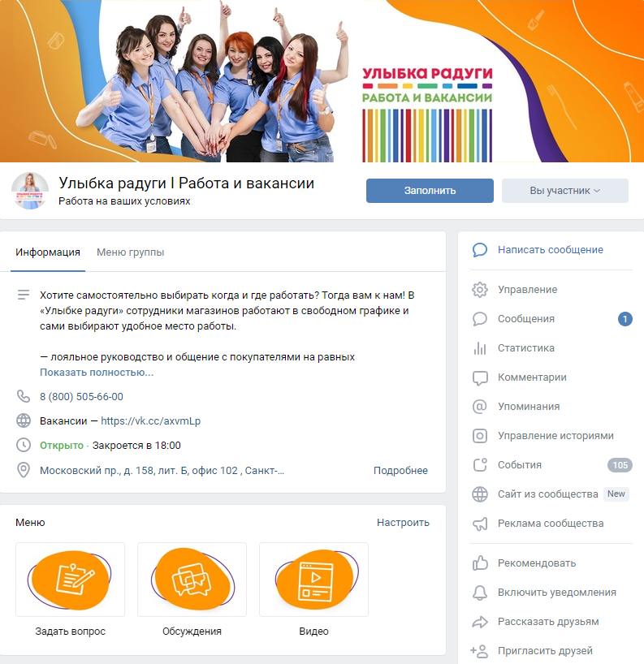Click the blue Заполнить button
Screen dimensions: 644x664
tap(430, 191)
